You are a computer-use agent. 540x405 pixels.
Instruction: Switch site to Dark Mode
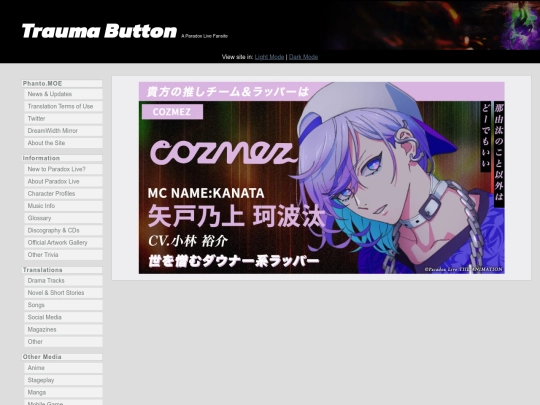point(303,57)
